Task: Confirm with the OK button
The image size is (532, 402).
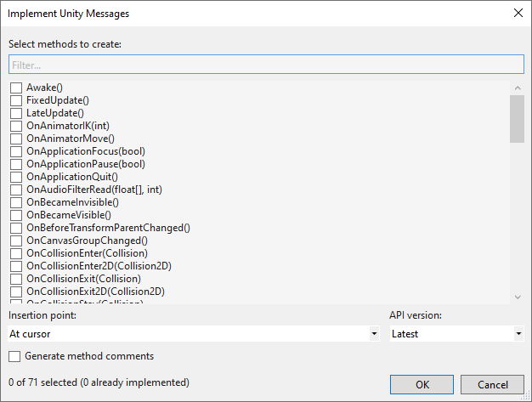Action: (422, 385)
